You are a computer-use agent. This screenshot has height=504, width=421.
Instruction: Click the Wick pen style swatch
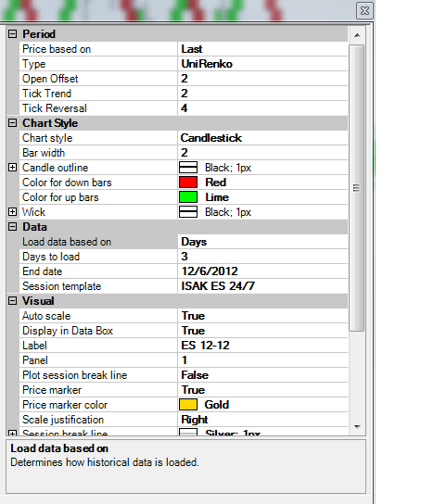(188, 212)
